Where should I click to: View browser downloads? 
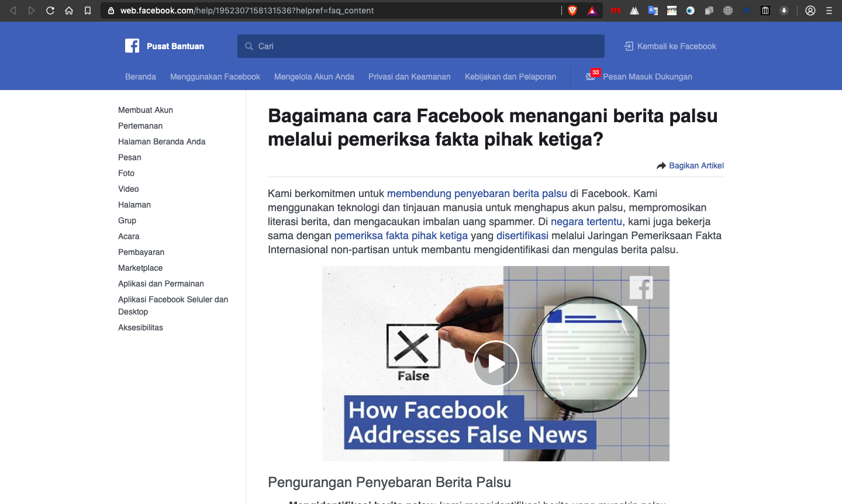(x=784, y=10)
